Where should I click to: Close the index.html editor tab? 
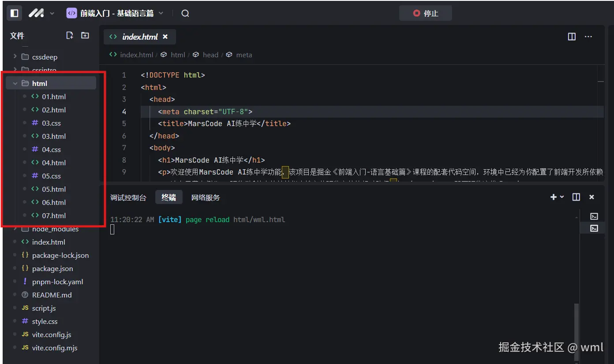[165, 37]
